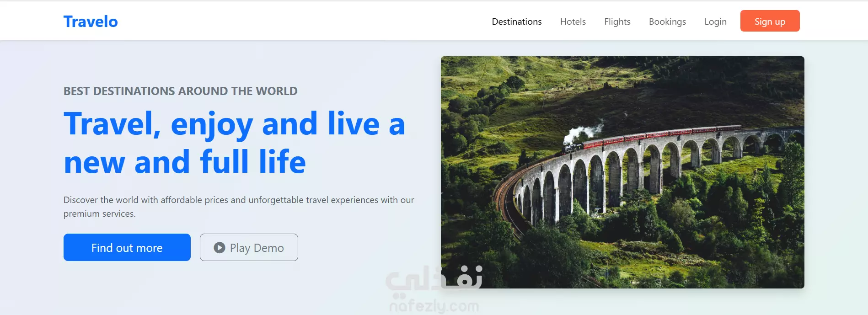Open the viaduct hero image
This screenshot has width=868, height=315.
click(x=622, y=172)
